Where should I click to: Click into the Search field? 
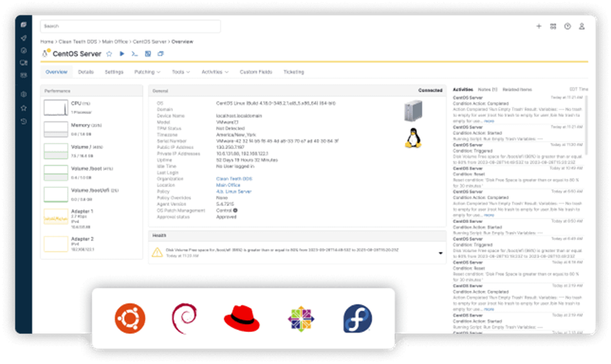(x=130, y=26)
